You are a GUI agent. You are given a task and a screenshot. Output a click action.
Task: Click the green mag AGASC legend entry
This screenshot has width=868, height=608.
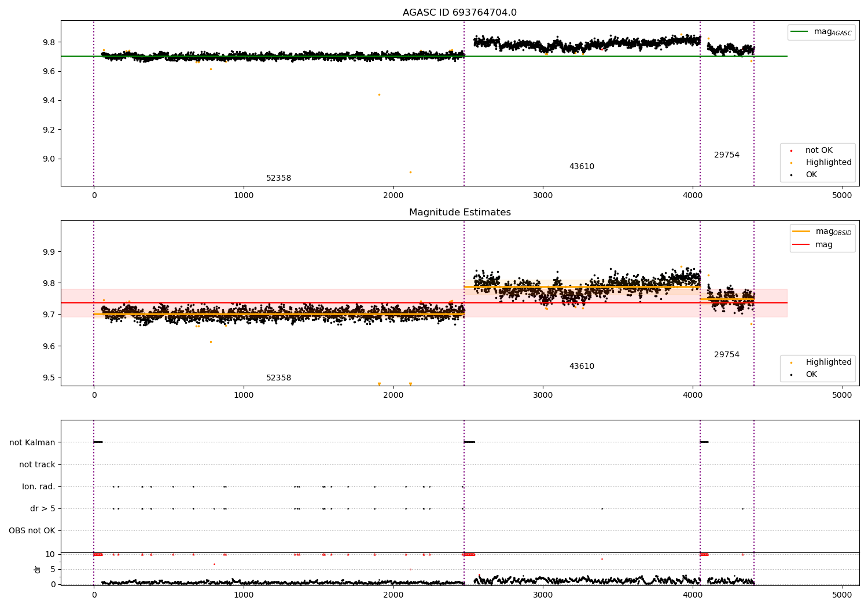(821, 32)
